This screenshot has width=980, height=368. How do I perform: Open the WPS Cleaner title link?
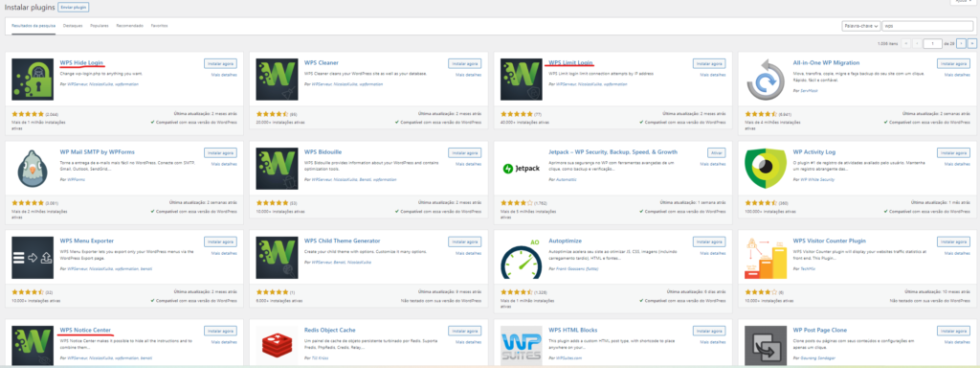tap(322, 62)
